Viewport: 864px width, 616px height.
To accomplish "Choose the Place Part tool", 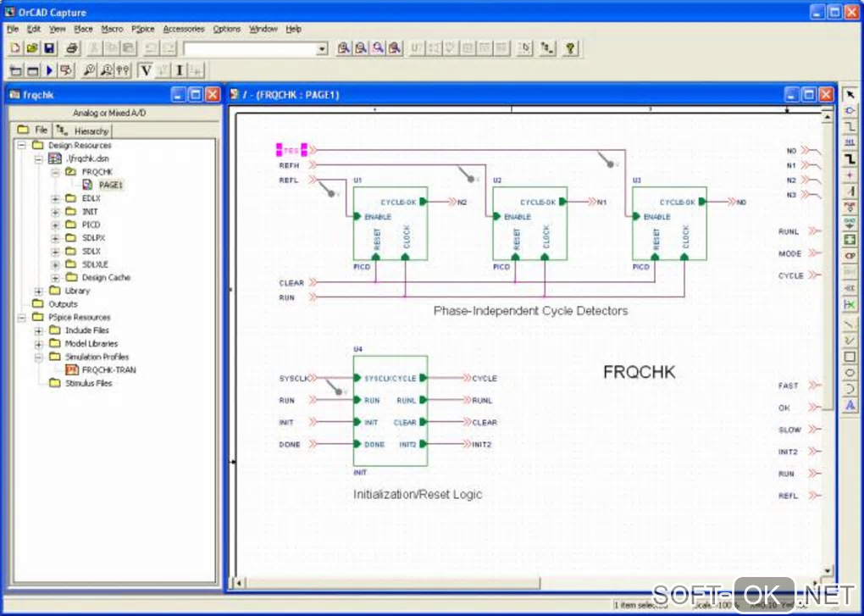I will (850, 111).
